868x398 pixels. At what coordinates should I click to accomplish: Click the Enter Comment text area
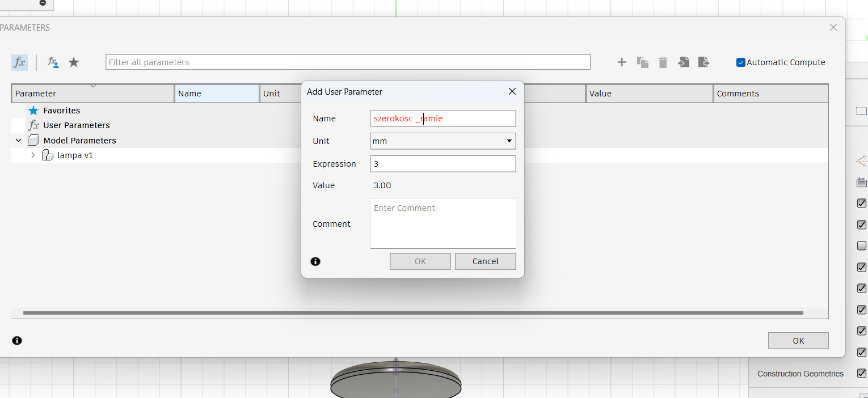(x=443, y=223)
